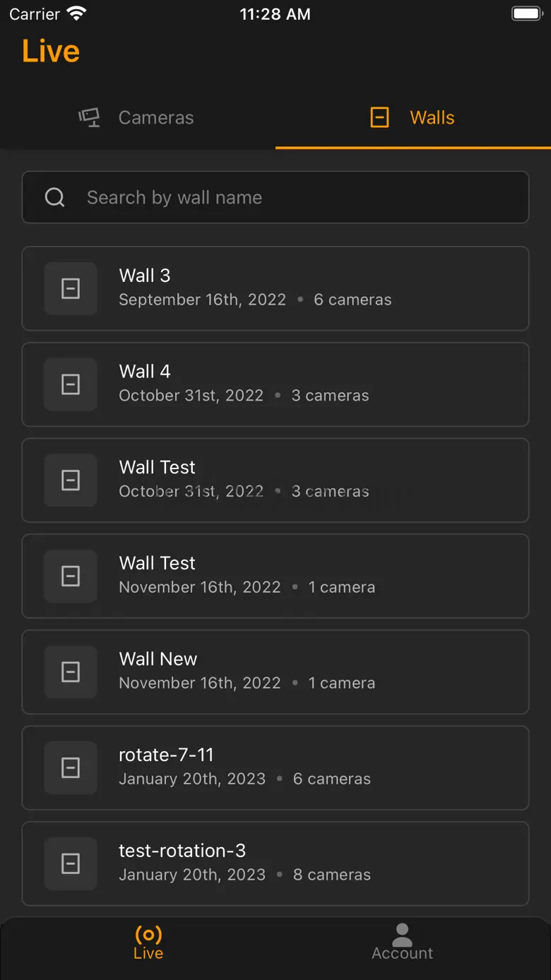Tap the test-rotation-3 wall icon
Image resolution: width=551 pixels, height=980 pixels.
71,863
